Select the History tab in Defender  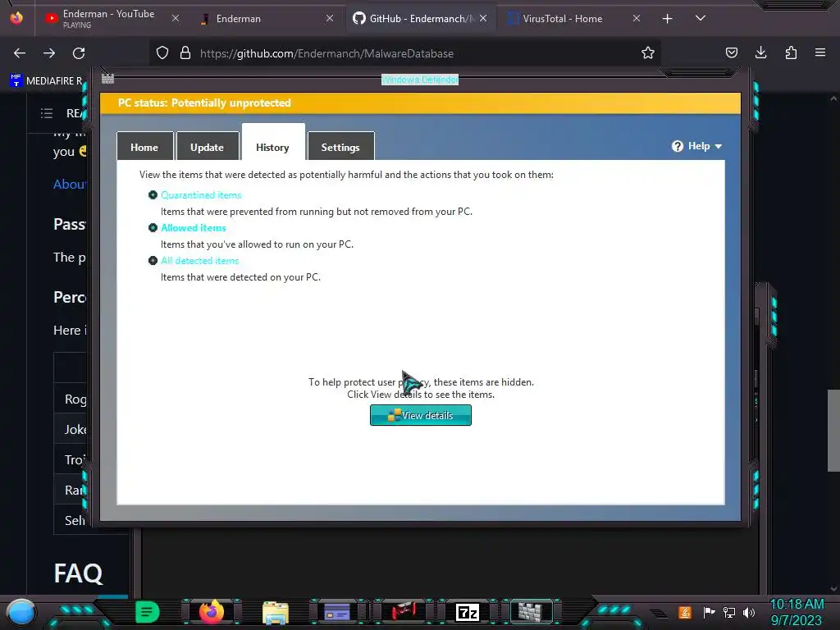(273, 143)
